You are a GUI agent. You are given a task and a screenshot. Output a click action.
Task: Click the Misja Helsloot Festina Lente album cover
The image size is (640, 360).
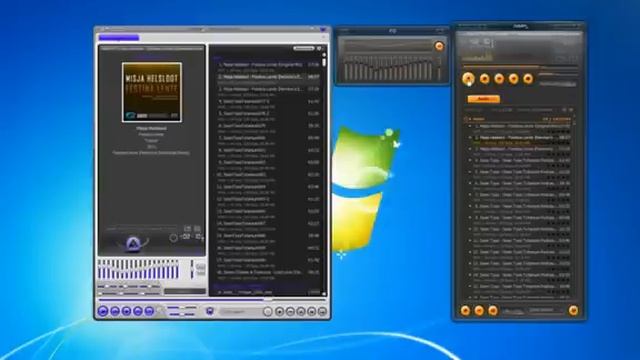click(x=152, y=92)
